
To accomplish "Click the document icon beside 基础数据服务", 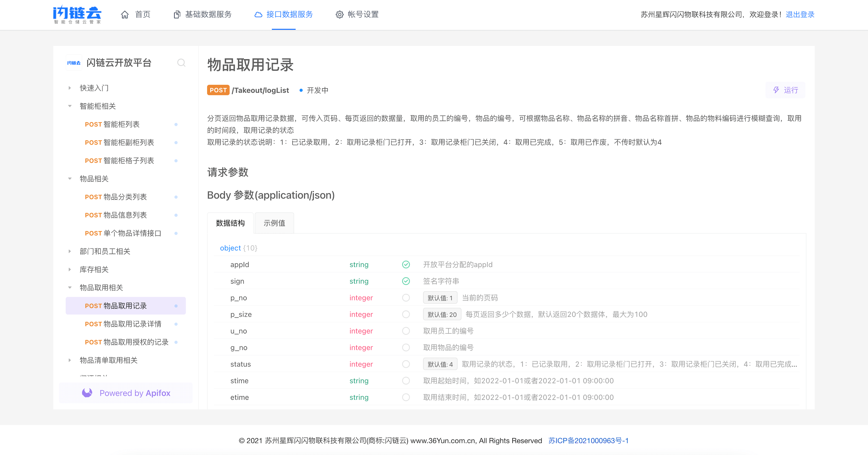I will [x=177, y=15].
